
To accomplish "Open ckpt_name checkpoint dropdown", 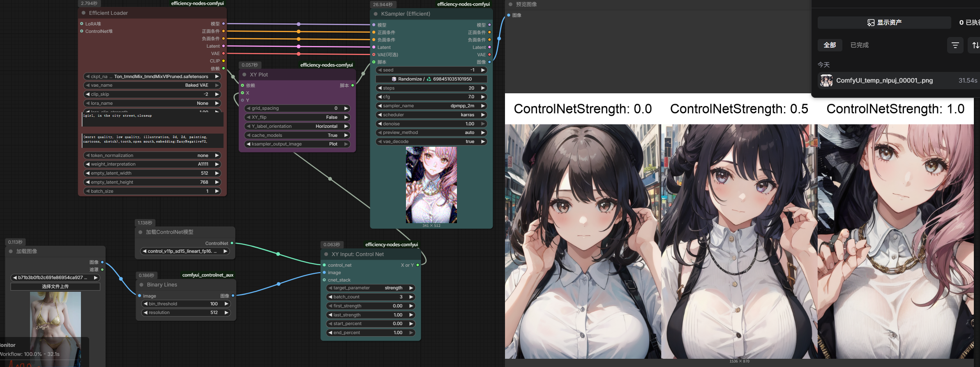I will [x=152, y=77].
